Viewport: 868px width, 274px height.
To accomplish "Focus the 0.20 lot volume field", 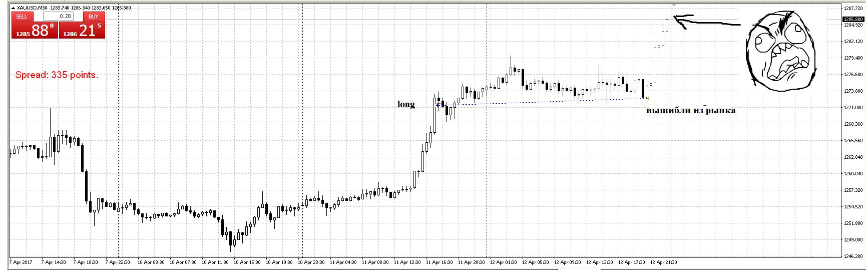I will pyautogui.click(x=58, y=16).
